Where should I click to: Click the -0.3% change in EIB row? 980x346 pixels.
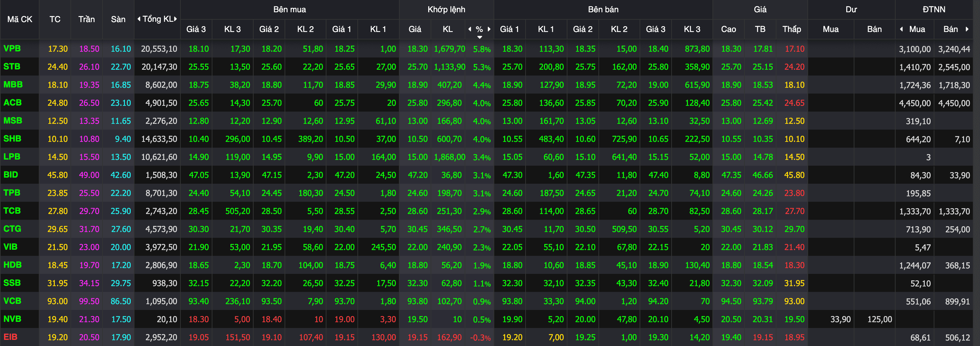coord(480,337)
